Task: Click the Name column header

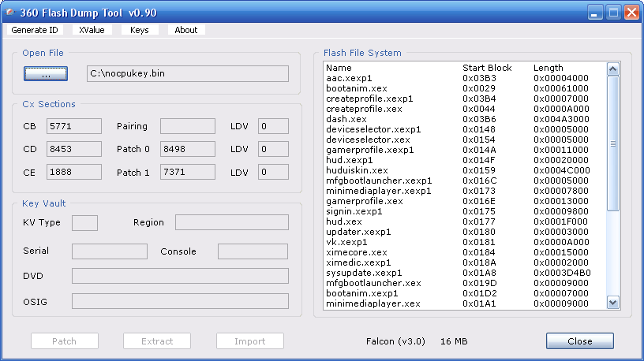Action: [x=339, y=68]
